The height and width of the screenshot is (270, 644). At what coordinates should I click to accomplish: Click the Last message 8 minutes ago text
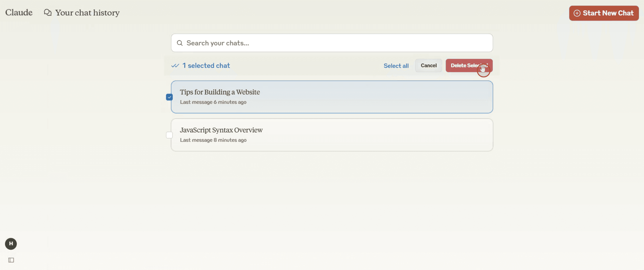tap(213, 140)
